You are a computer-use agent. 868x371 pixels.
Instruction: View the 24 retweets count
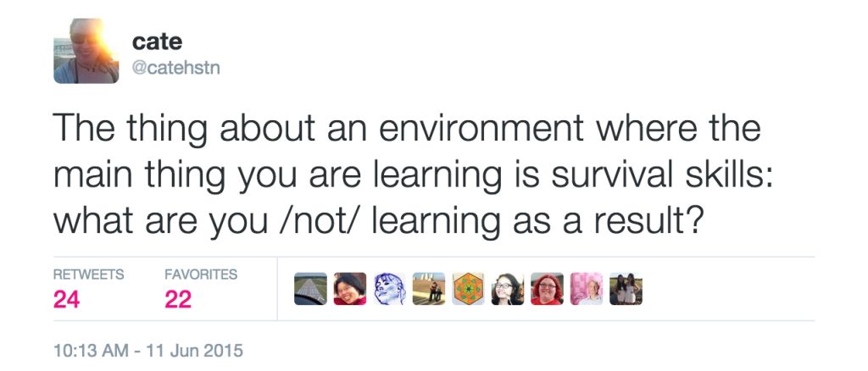(x=66, y=299)
